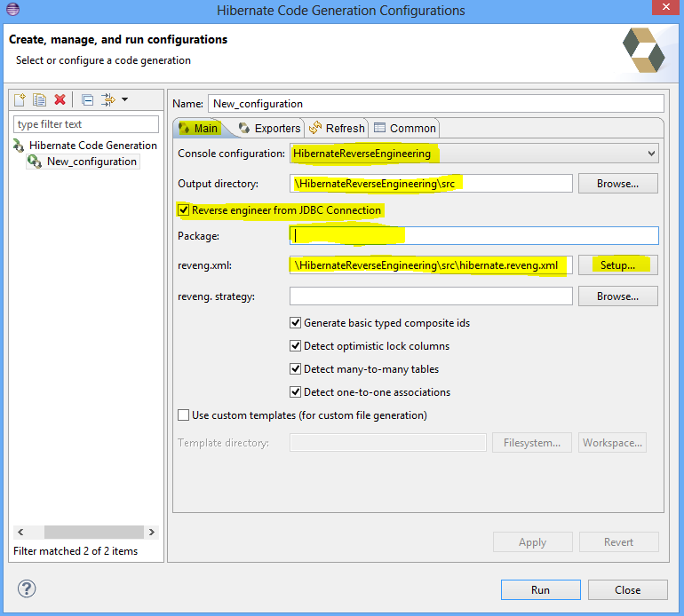The height and width of the screenshot is (616, 684).
Task: Enable Use custom templates checkbox
Action: click(183, 415)
